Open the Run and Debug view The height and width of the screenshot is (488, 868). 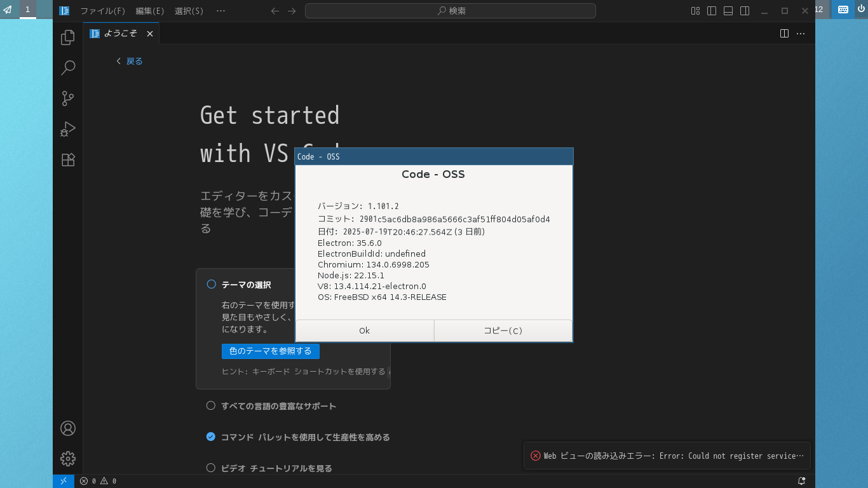click(x=68, y=129)
